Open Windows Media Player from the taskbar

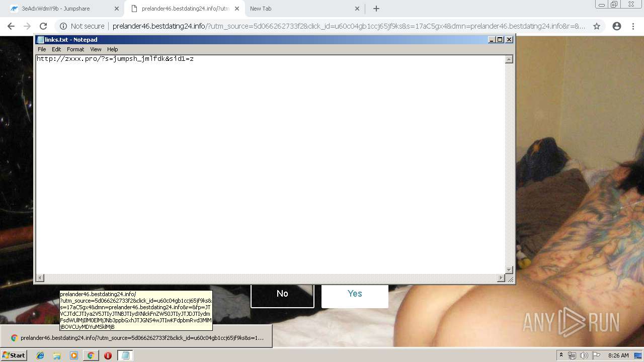pyautogui.click(x=74, y=355)
